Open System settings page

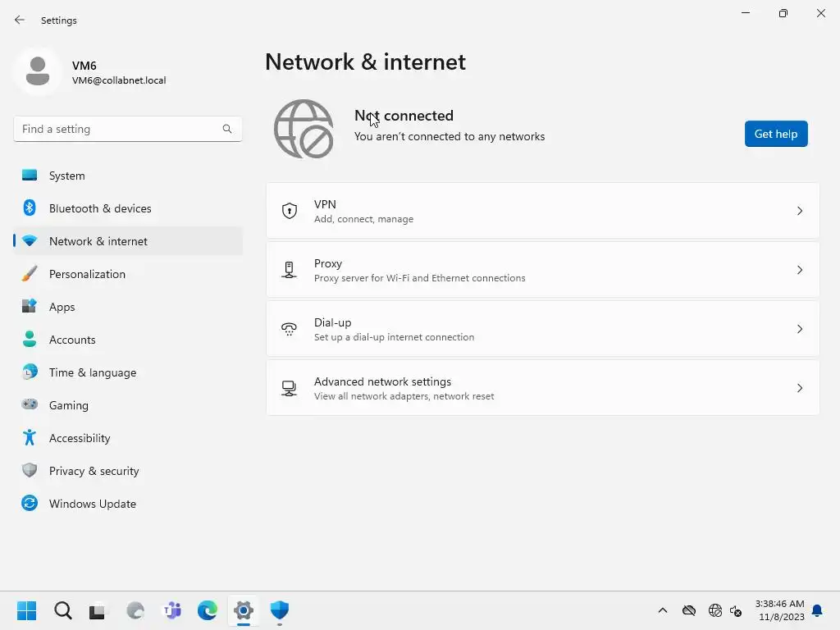pyautogui.click(x=127, y=176)
